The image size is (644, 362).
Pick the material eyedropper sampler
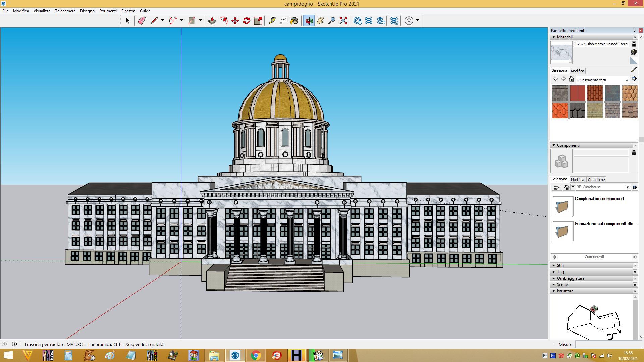634,69
